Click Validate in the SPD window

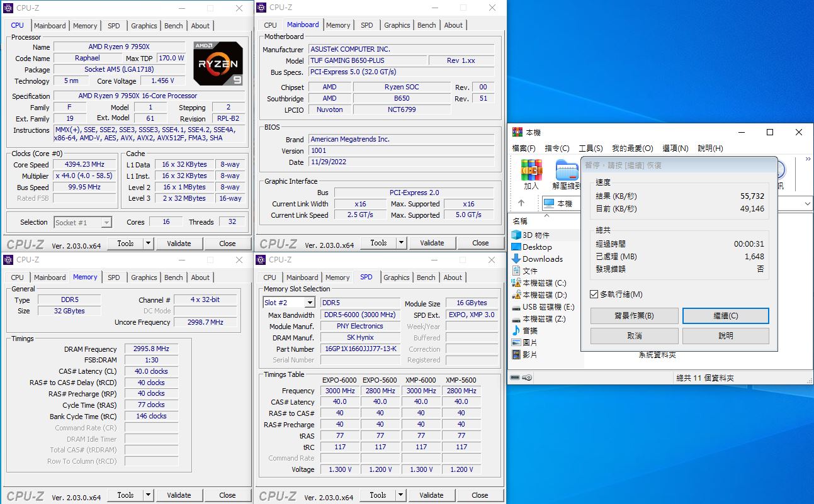(x=431, y=495)
